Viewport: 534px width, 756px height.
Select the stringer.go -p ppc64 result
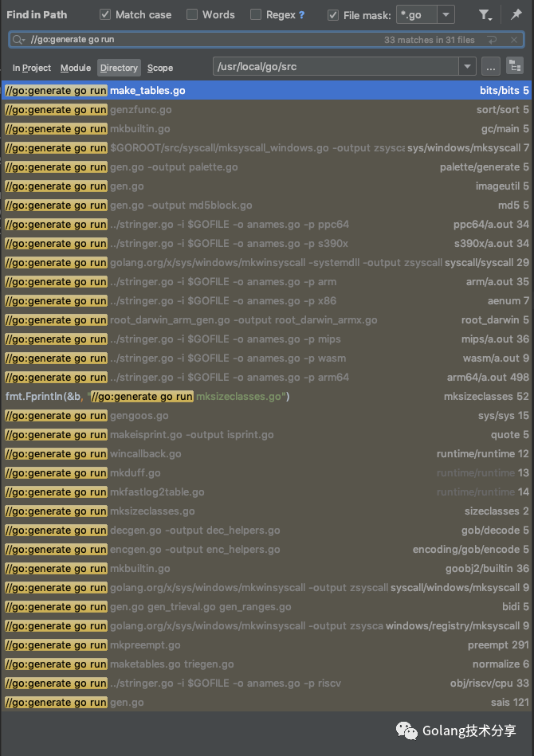click(266, 225)
